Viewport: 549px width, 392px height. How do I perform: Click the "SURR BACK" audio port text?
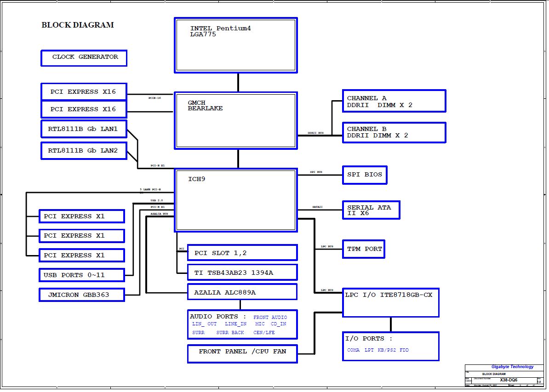pos(230,333)
